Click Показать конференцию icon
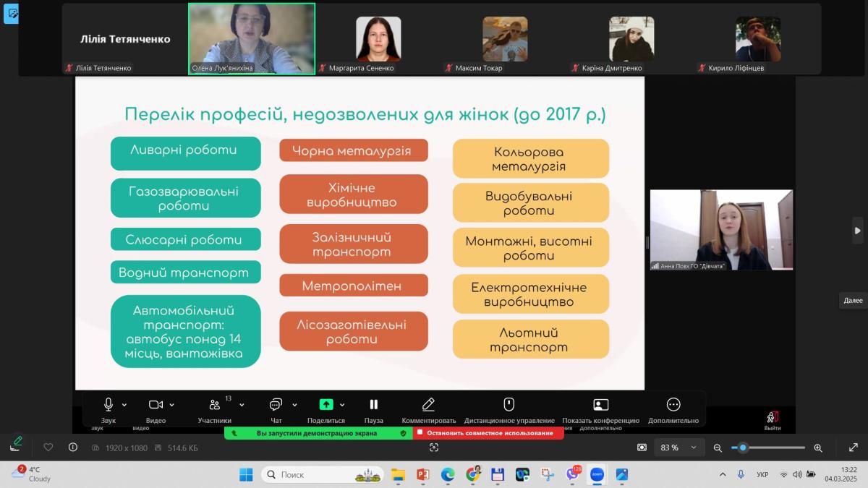868x488 pixels. click(x=600, y=404)
